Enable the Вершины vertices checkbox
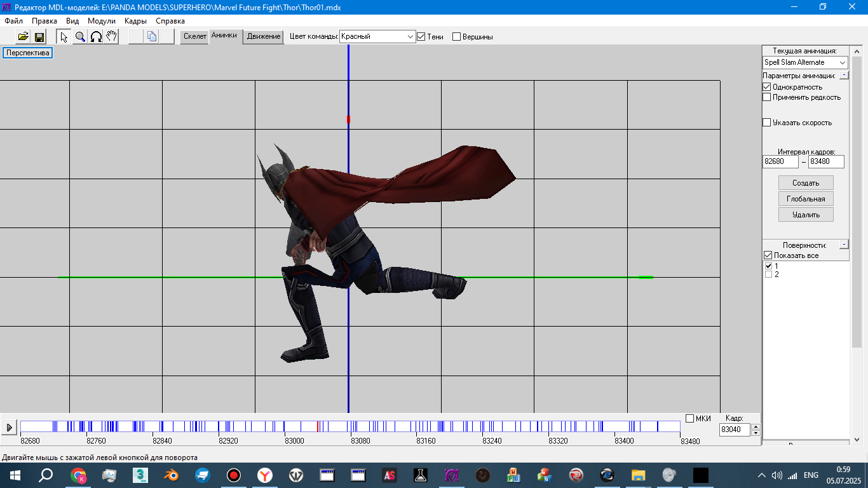The width and height of the screenshot is (868, 488). pos(456,37)
